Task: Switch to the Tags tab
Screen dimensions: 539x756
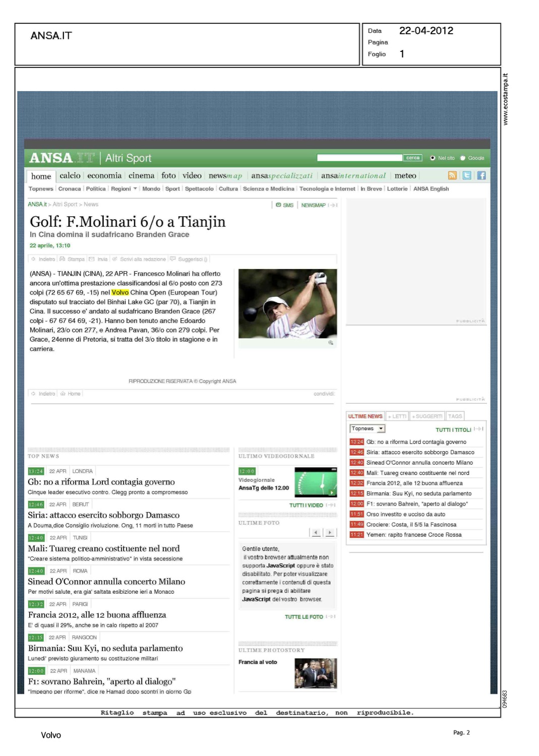Action: click(x=455, y=416)
